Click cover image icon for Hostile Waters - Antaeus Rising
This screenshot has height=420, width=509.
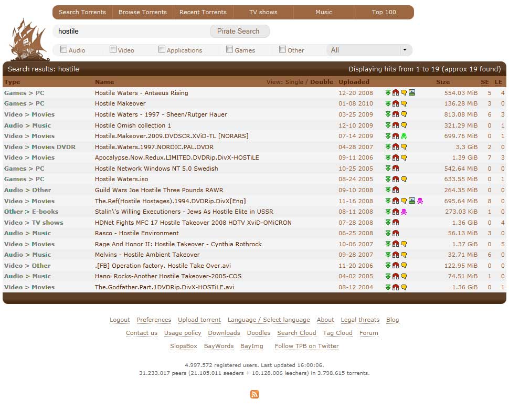[x=412, y=92]
